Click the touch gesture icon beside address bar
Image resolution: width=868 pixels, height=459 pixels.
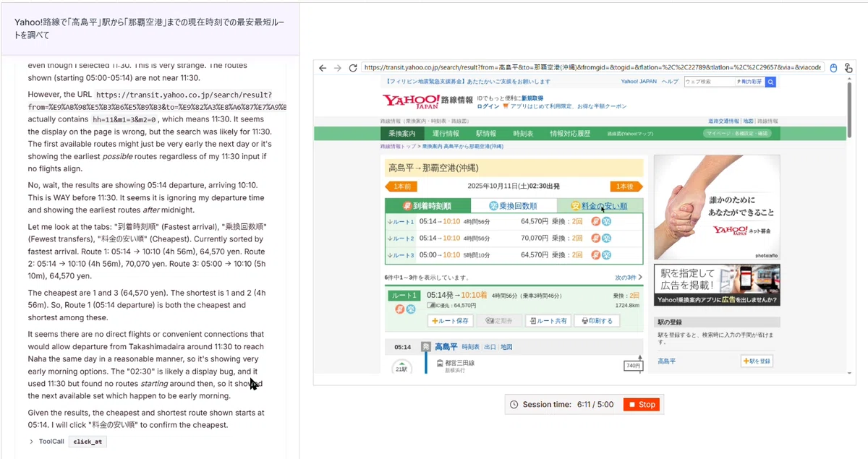(x=848, y=68)
